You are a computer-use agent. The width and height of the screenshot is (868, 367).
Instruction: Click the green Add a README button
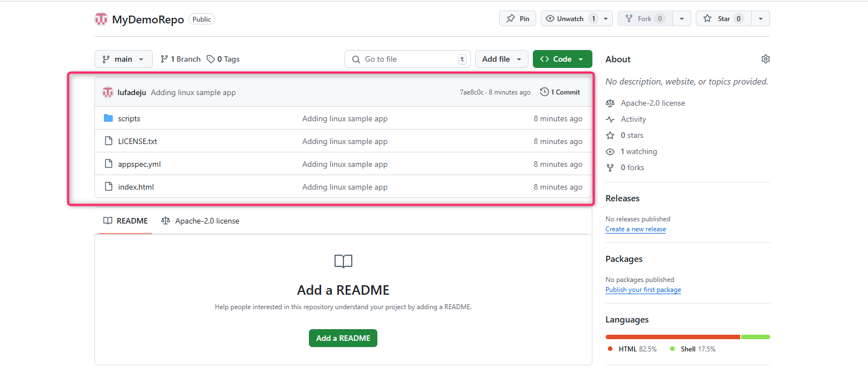343,338
